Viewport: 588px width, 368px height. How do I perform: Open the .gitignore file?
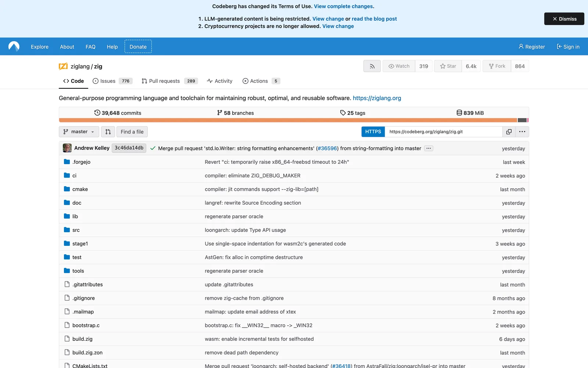83,298
